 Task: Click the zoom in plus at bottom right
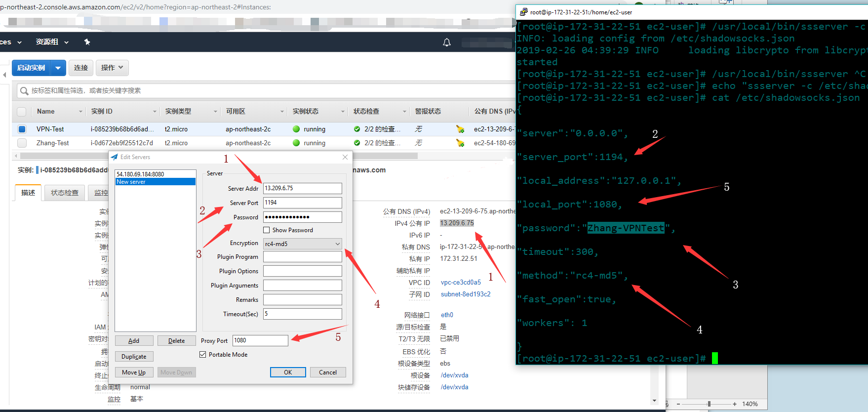735,404
